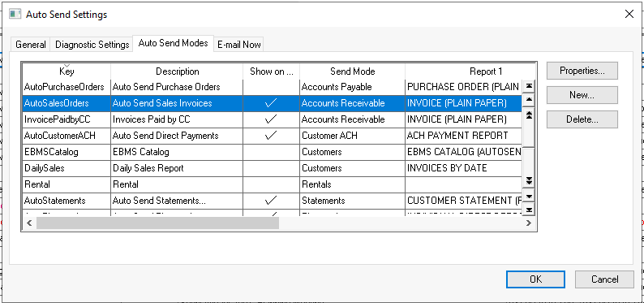Screen dimensions: 644x303
Task: Select the AutoCustomerACH key cell
Action: pyautogui.click(x=67, y=136)
